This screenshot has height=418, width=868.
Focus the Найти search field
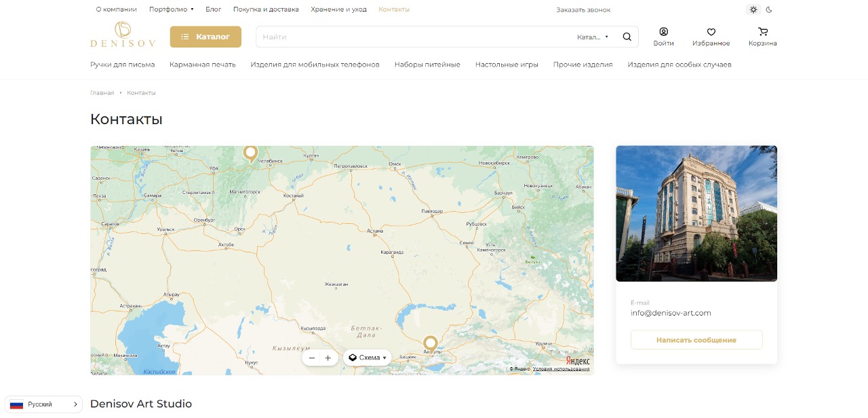point(414,37)
